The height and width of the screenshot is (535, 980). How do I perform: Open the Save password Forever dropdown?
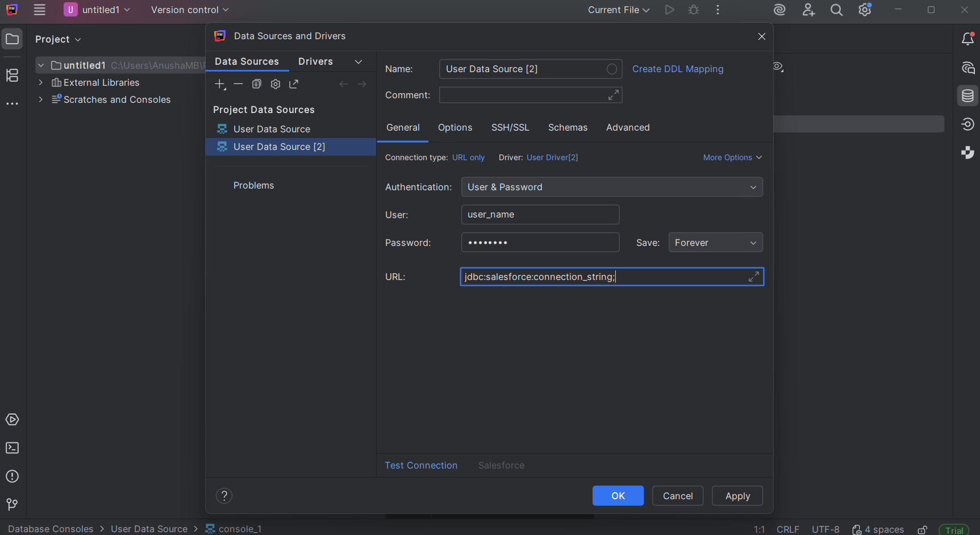(715, 243)
